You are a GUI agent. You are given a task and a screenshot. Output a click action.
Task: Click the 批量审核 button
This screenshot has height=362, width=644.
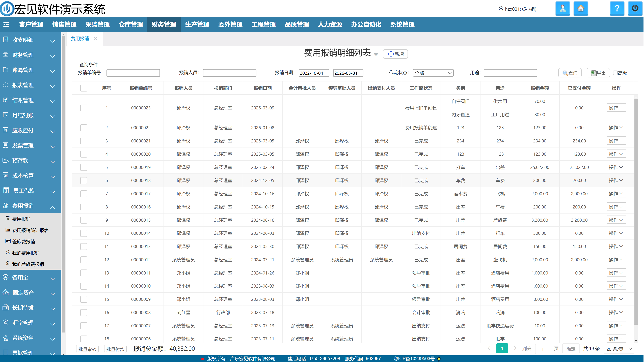(x=87, y=349)
